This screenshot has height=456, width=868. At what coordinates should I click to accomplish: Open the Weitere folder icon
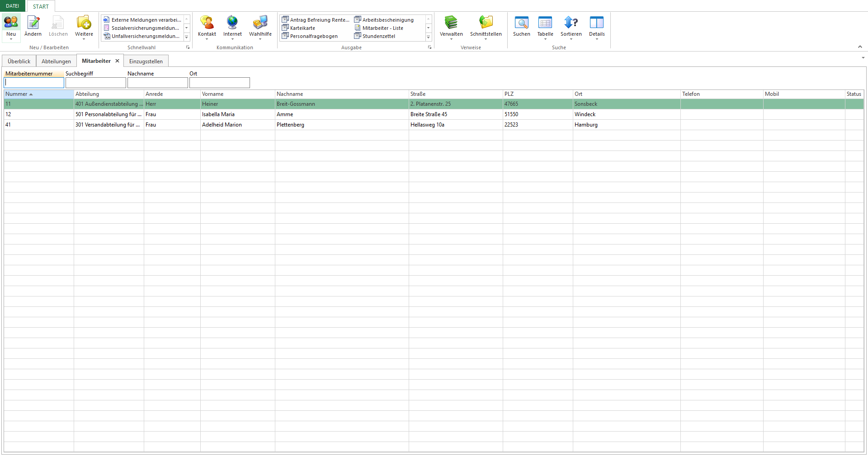[84, 22]
